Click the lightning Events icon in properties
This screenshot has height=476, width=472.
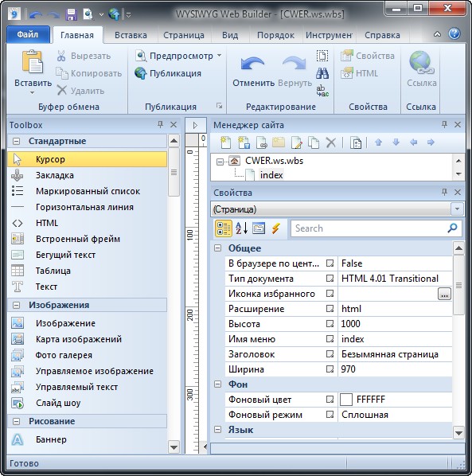click(275, 228)
